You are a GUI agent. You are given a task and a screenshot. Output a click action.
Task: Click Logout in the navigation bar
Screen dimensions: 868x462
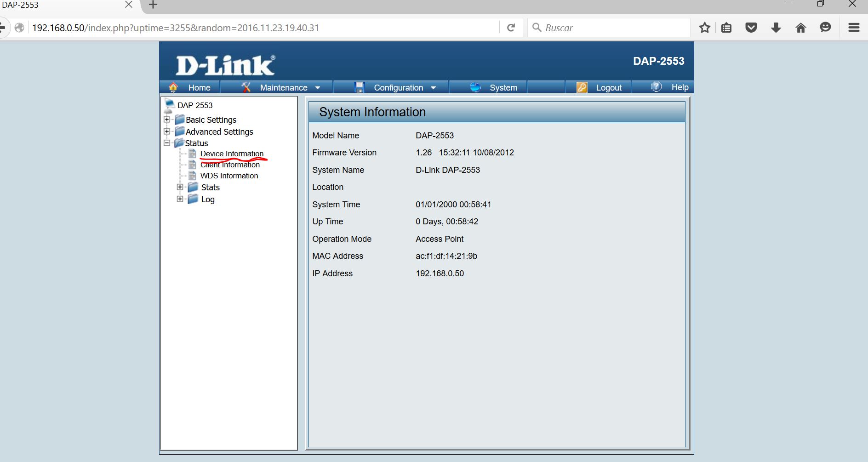tap(609, 87)
